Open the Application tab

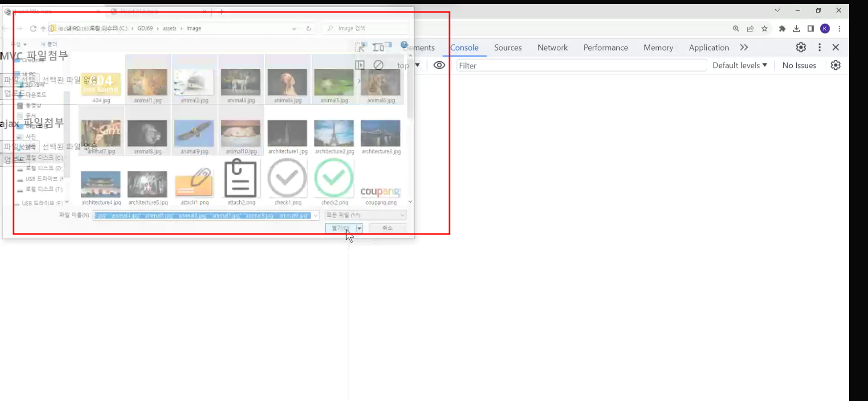[x=709, y=47]
